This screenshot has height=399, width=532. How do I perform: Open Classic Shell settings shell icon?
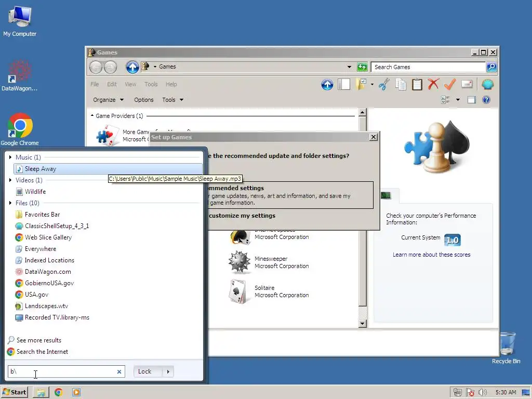point(487,84)
